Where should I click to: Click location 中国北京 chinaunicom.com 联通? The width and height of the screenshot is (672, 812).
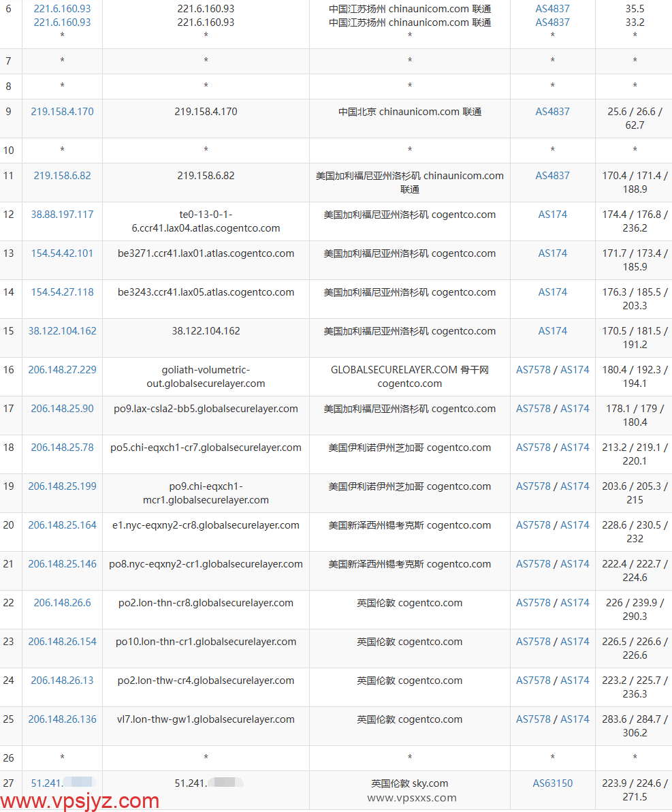point(409,112)
